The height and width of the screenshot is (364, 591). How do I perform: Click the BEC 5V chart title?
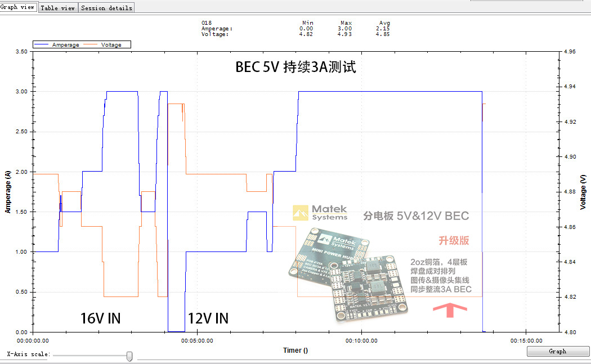pyautogui.click(x=295, y=67)
